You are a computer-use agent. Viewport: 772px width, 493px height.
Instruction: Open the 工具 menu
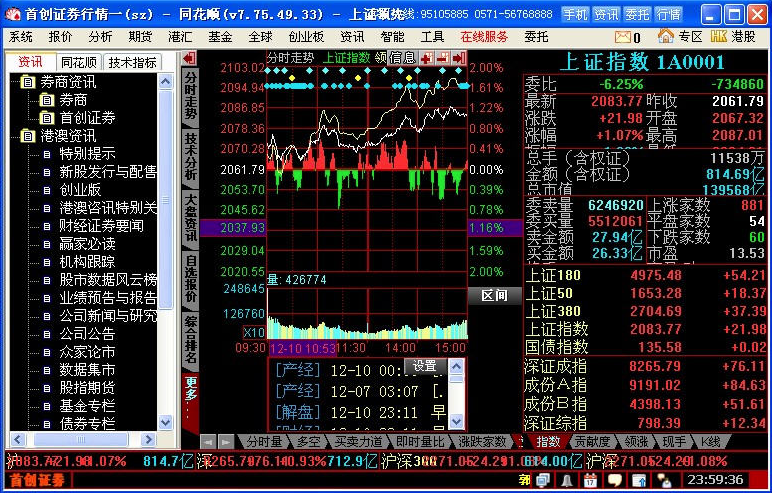point(432,37)
